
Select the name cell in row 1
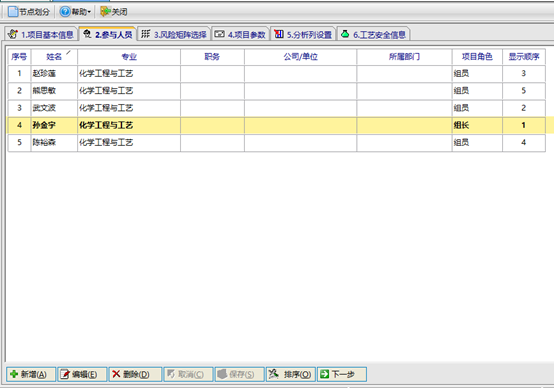54,74
